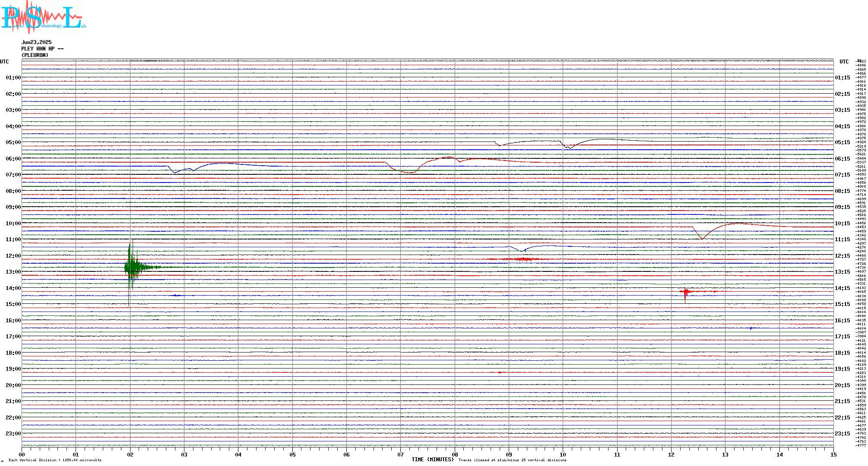Click the 23:15 label on right axis
868x466 pixels.
pos(843,434)
